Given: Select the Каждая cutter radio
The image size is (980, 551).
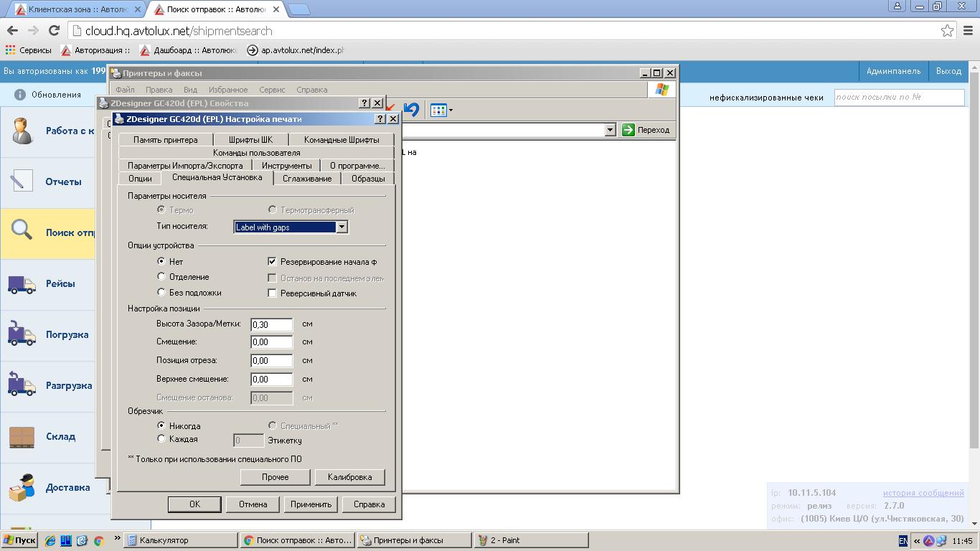Looking at the screenshot, I should coord(161,438).
